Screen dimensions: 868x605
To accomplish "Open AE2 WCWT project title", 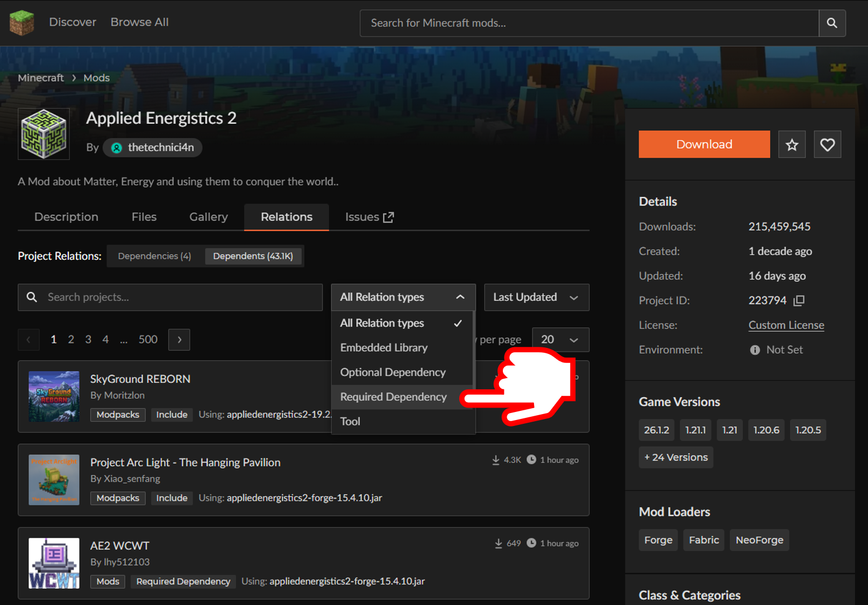I will [120, 546].
